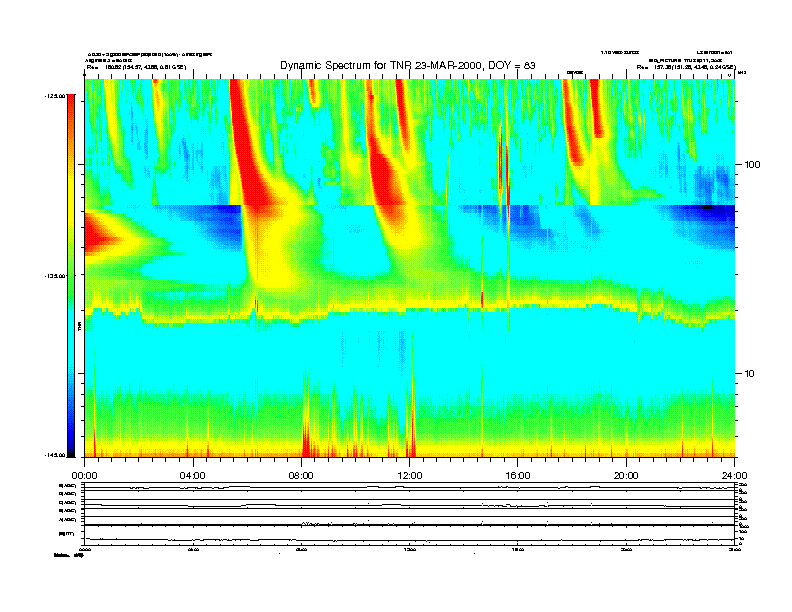Click the -135.00 color scale label
This screenshot has height=612, width=792.
[x=55, y=276]
